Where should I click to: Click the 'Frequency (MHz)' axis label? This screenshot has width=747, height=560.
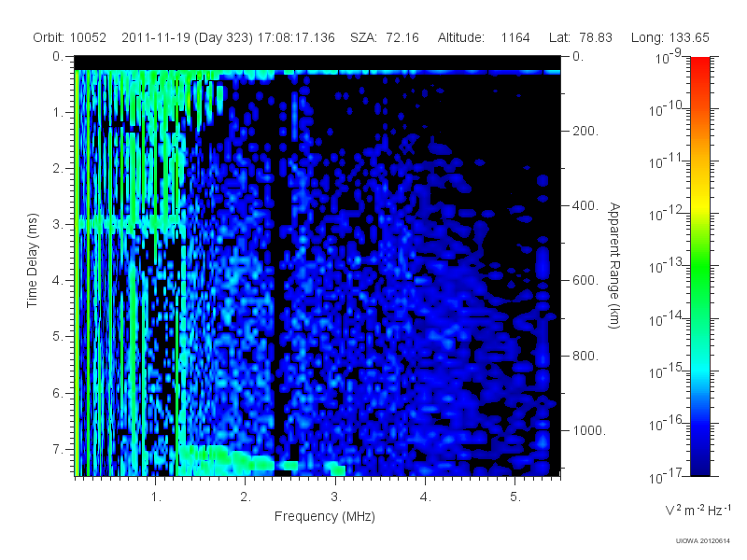(x=324, y=517)
